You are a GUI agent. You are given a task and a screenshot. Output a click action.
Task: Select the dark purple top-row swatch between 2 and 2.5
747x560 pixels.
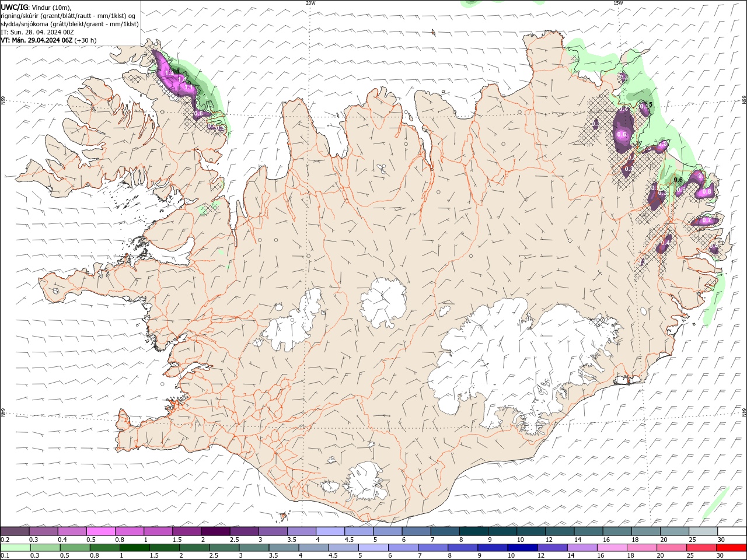click(215, 531)
